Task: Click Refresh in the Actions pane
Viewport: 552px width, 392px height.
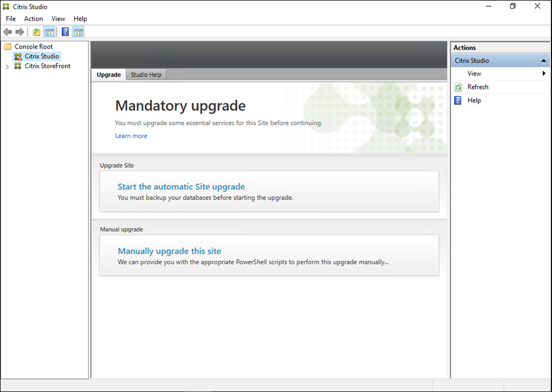Action: pyautogui.click(x=478, y=87)
